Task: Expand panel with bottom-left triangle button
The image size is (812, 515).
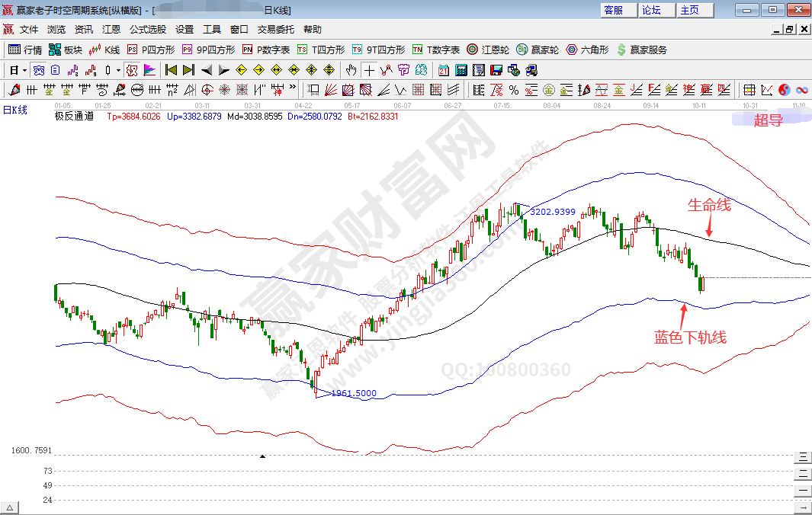Action: click(10, 507)
